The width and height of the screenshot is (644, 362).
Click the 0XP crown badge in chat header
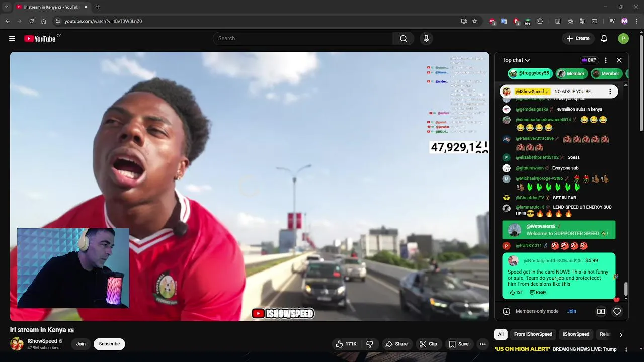(x=589, y=60)
